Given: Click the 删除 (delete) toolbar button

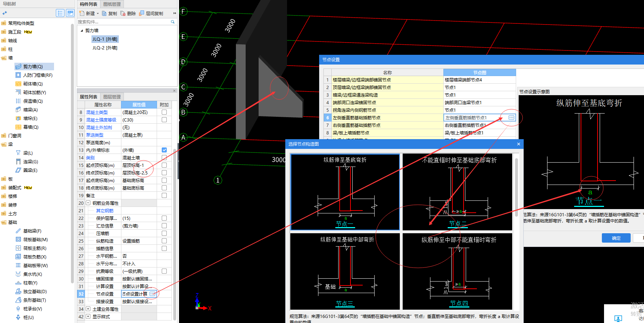Looking at the screenshot, I should 128,13.
